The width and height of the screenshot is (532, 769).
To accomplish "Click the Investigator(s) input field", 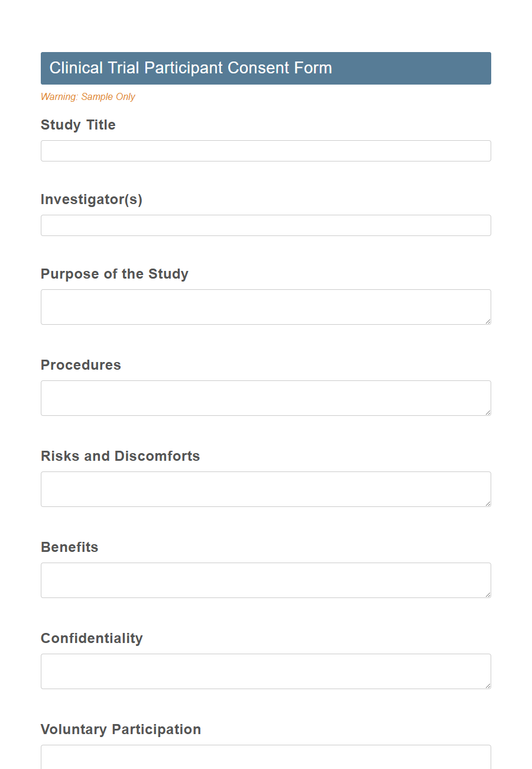I will [265, 225].
